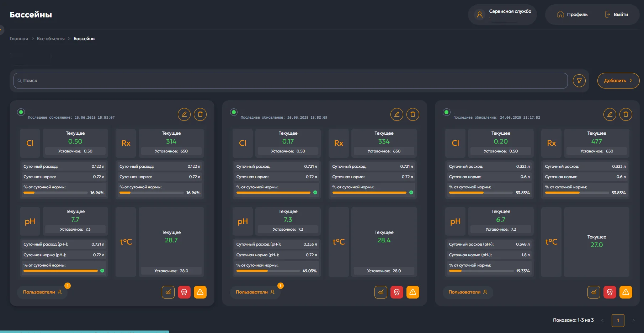
Task: Open the filter icon beside search
Action: point(579,81)
